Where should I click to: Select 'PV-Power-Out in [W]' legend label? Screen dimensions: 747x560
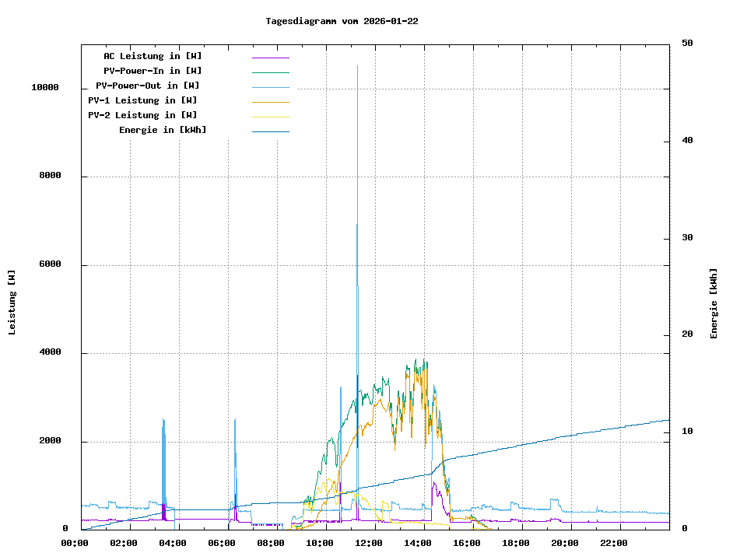point(148,86)
